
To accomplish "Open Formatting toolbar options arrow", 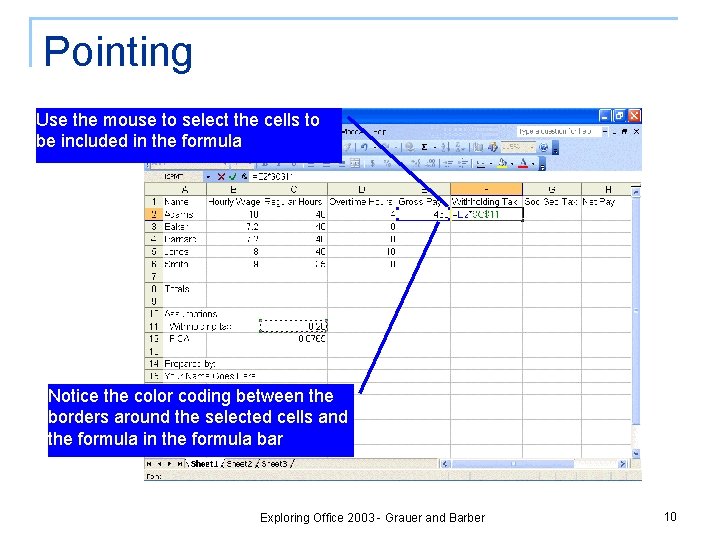I will pyautogui.click(x=542, y=163).
